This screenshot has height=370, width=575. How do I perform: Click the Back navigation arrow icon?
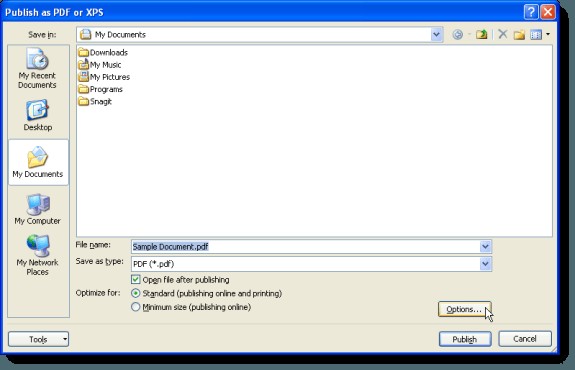458,34
